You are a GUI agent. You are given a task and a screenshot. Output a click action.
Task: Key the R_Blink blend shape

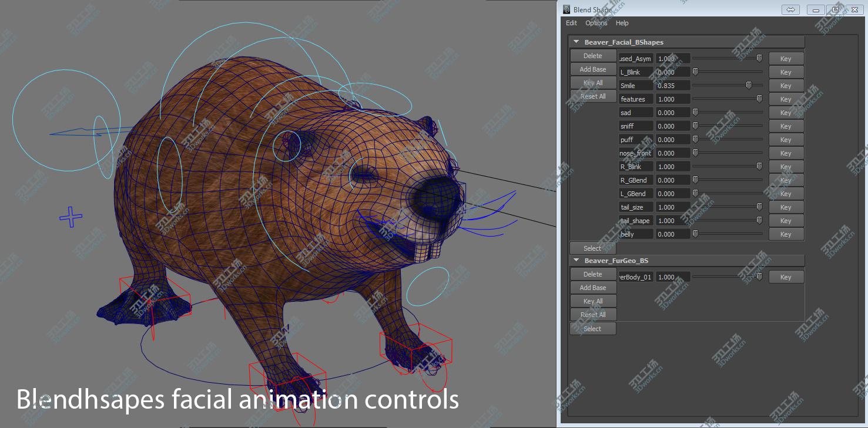tap(786, 166)
